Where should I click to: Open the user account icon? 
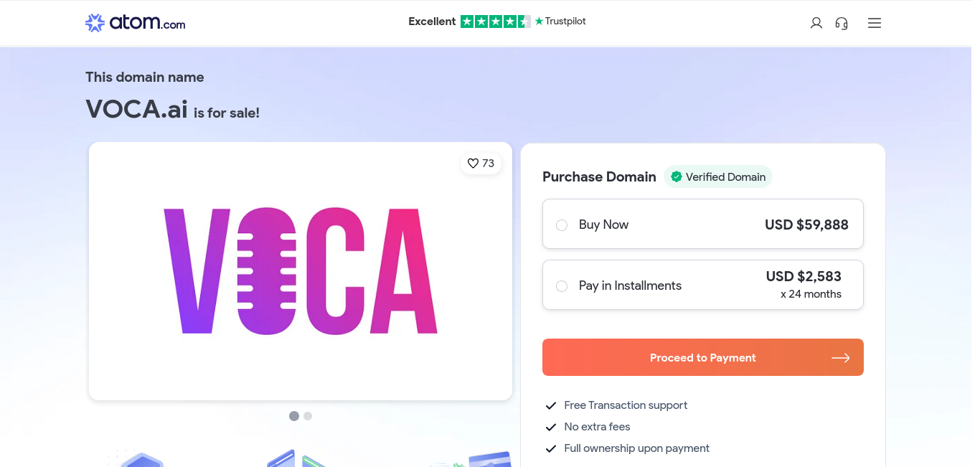816,23
